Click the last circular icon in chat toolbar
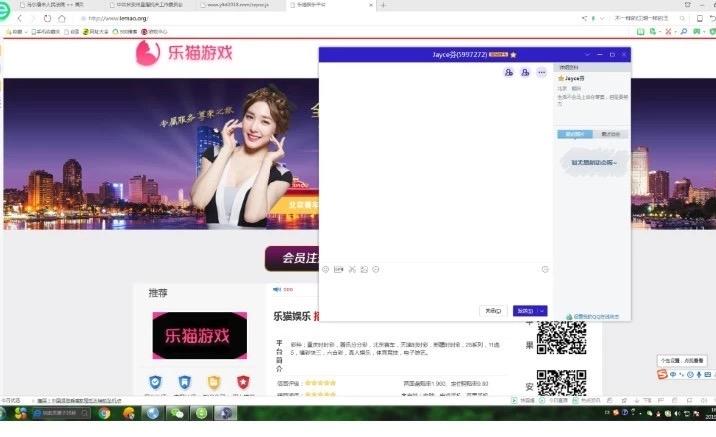The height and width of the screenshot is (437, 716). click(x=376, y=269)
